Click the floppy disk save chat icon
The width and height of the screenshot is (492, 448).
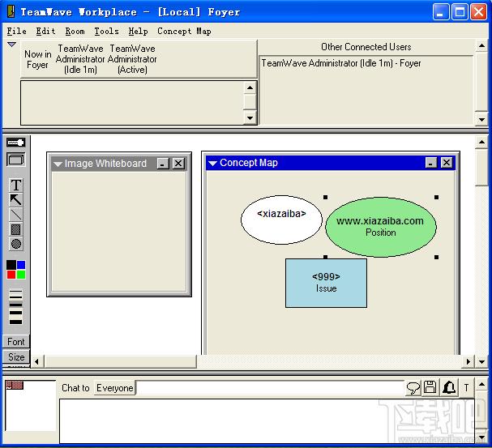pyautogui.click(x=430, y=387)
